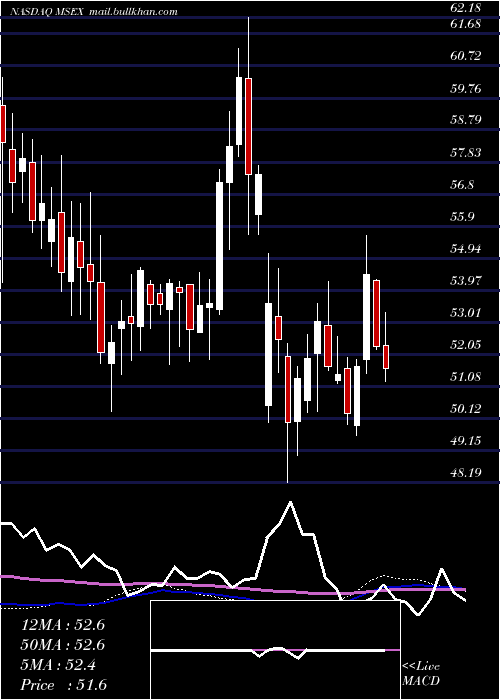Screen dimensions: 500x700
Task: Click the tallest red candle near 60
Action: 248,126
